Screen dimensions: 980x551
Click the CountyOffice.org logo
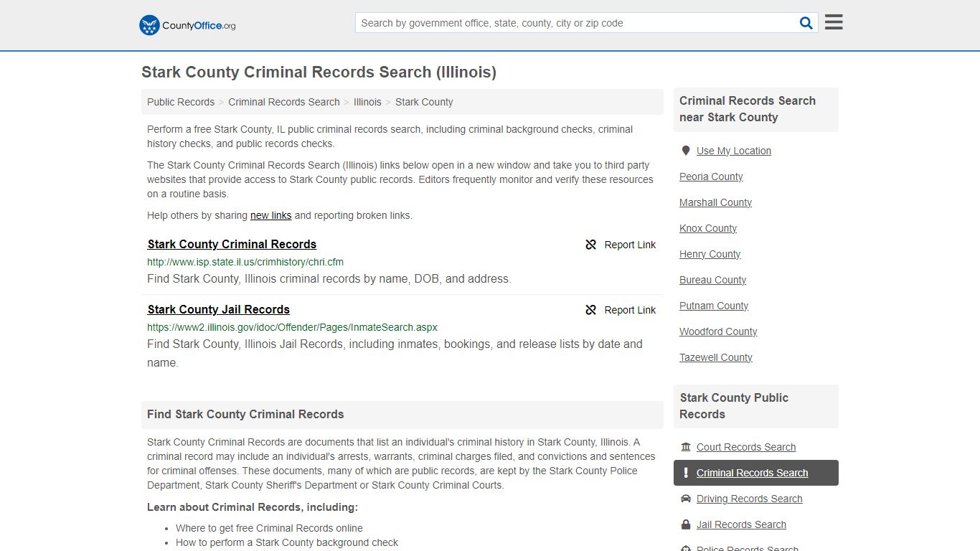point(187,25)
